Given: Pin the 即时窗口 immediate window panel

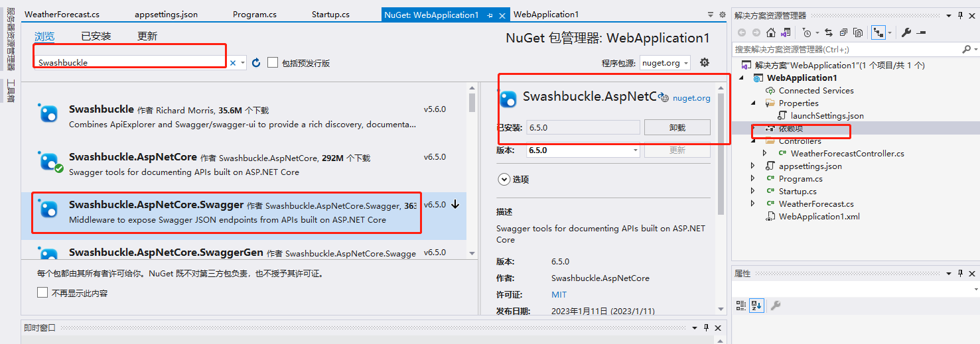Looking at the screenshot, I should point(706,327).
